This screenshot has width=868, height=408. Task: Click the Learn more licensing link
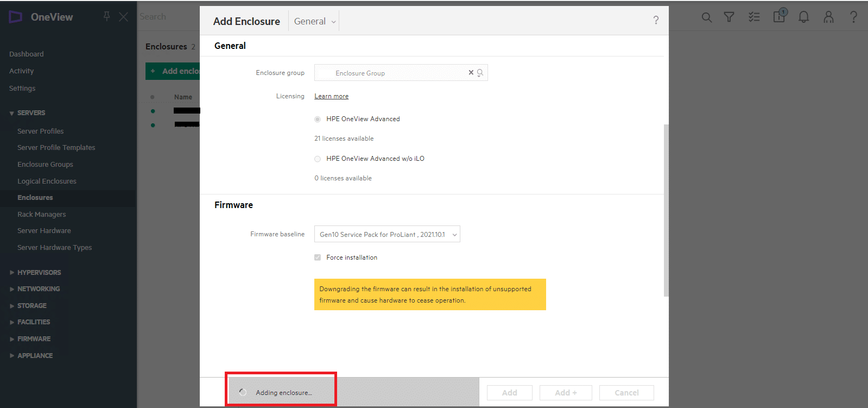point(332,96)
